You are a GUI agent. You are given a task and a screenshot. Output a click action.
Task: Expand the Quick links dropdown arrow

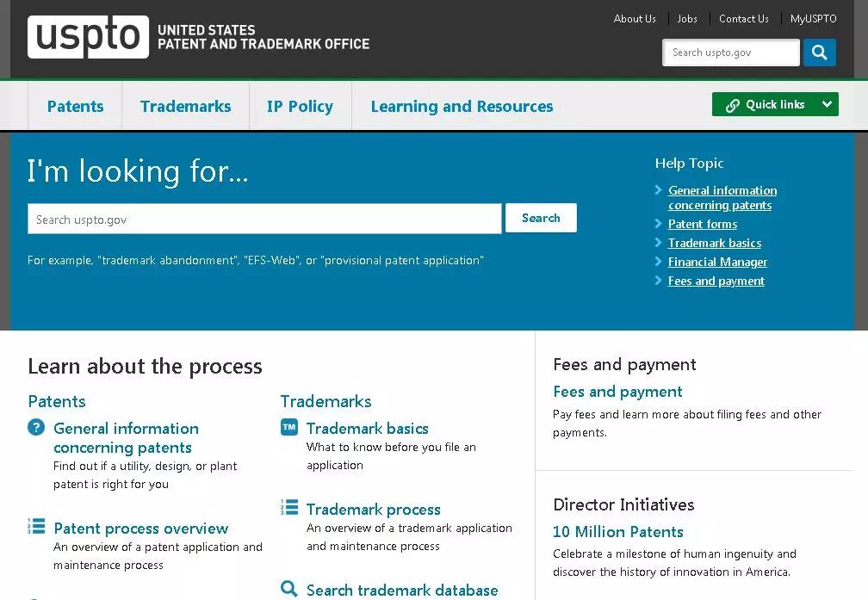827,104
